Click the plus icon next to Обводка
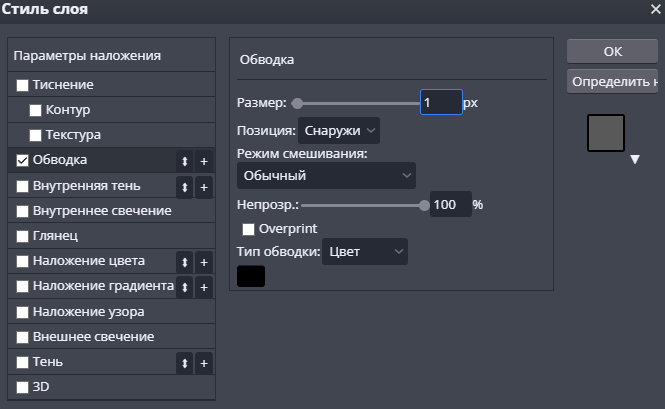Viewport: 665px width, 409px height. [x=203, y=161]
